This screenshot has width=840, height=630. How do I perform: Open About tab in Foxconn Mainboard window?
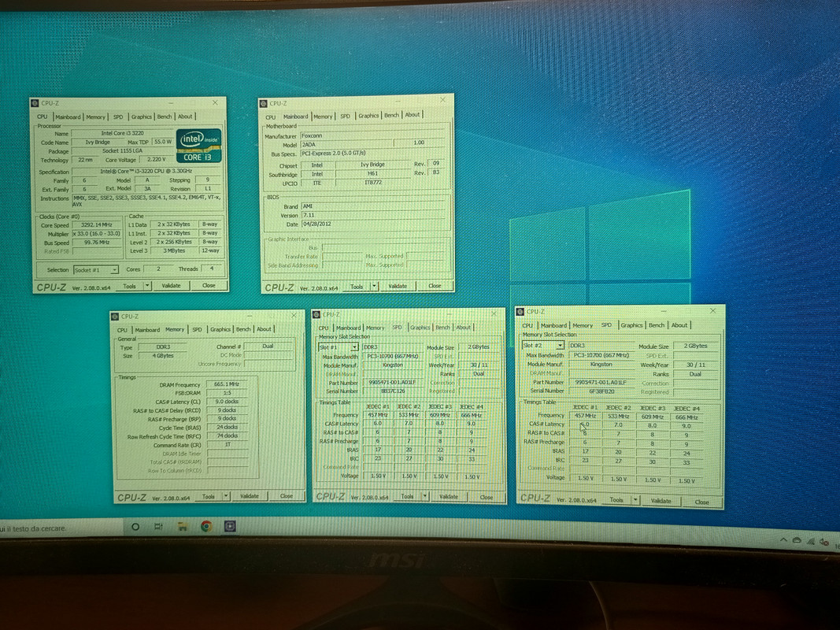[x=413, y=115]
